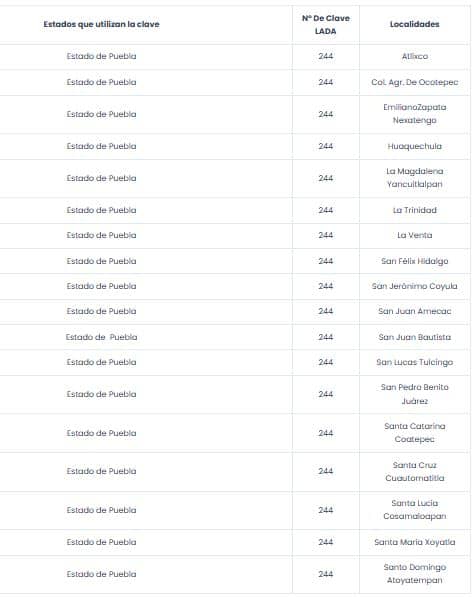Click the Emiliano Zapata Nexatengo cell

[415, 114]
